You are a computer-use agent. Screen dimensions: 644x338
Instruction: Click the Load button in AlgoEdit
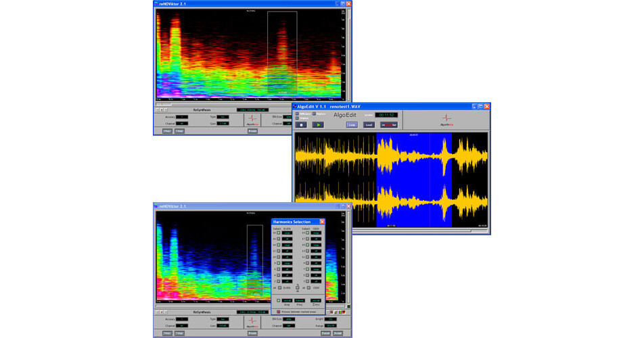click(369, 124)
